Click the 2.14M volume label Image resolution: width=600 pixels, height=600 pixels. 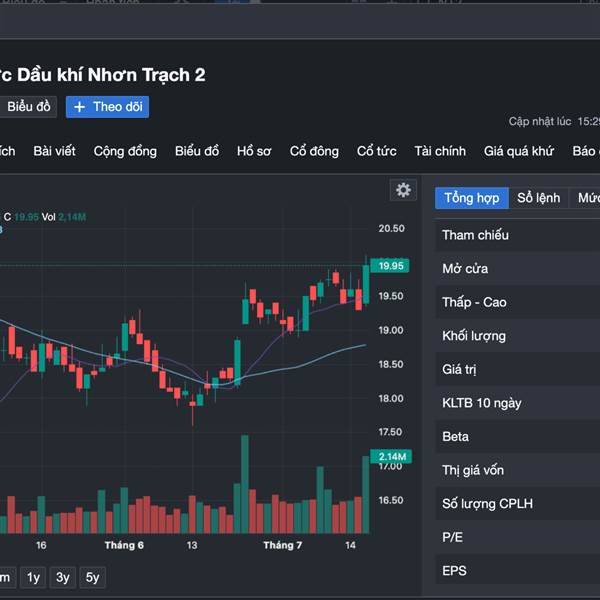click(391, 457)
